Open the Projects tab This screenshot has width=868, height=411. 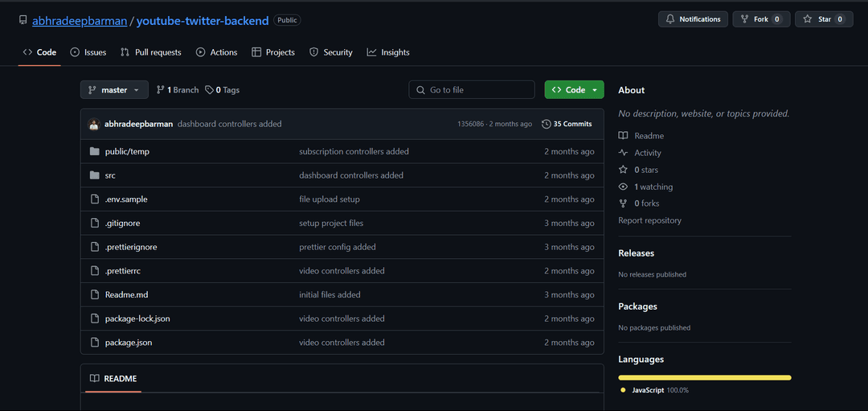coord(273,52)
